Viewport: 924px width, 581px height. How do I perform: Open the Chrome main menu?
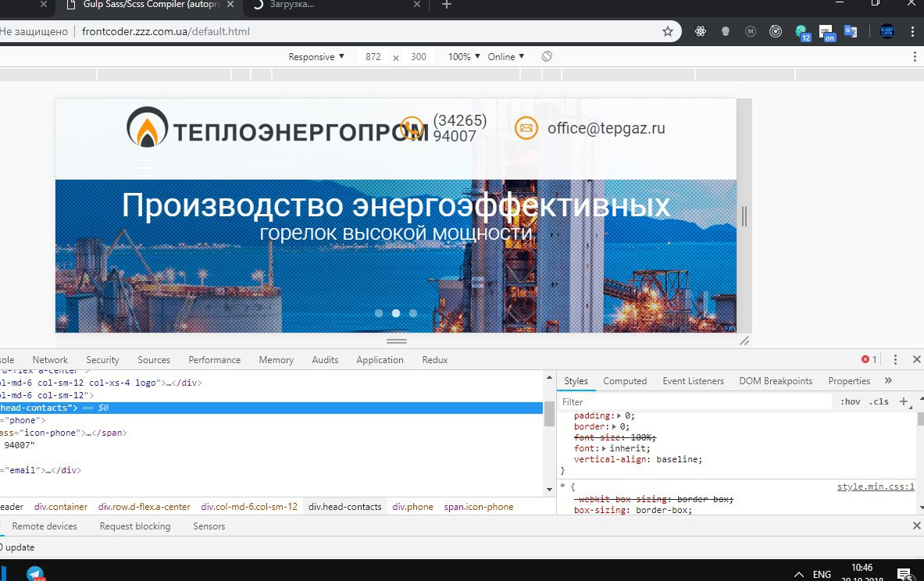[913, 31]
